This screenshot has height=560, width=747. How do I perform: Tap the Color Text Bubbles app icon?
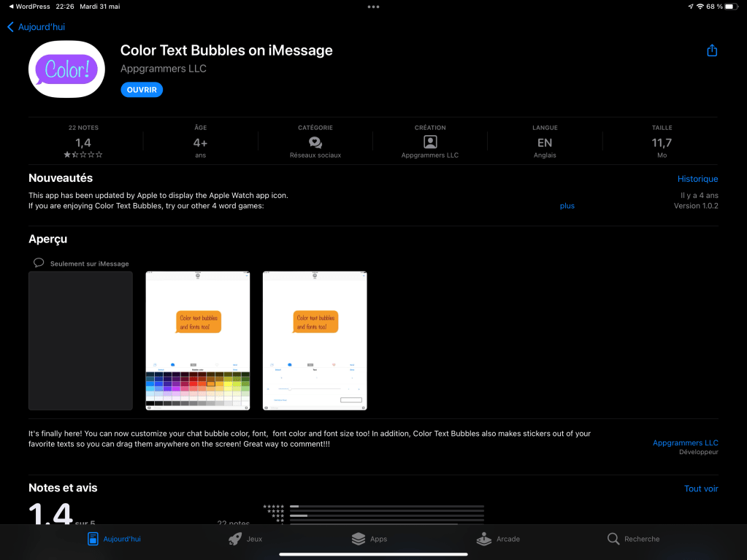pyautogui.click(x=66, y=69)
